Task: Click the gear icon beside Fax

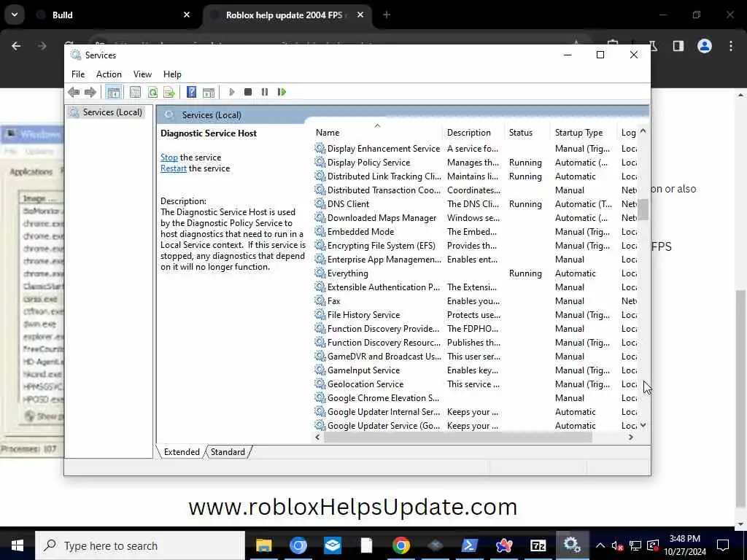Action: pos(320,301)
